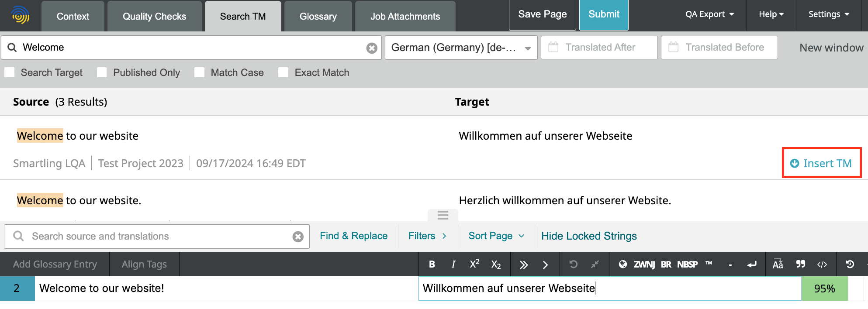Click the panel resize drag handle
Viewport: 868px width, 309px height.
click(443, 215)
